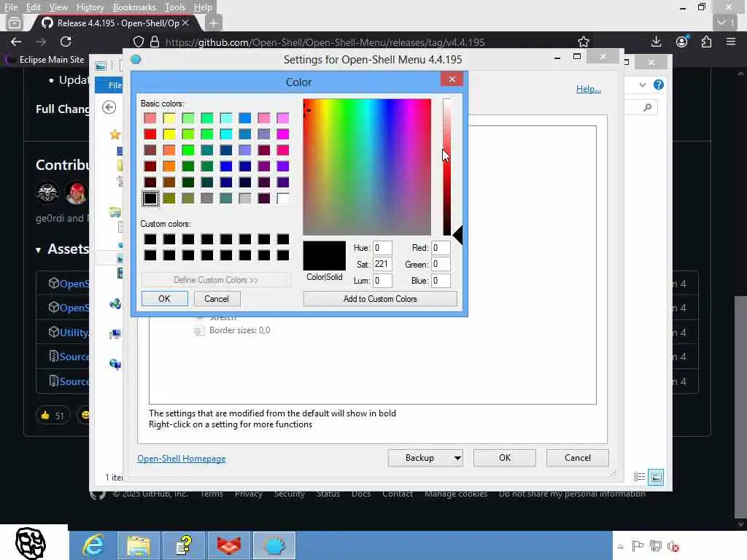Open the Tools menu
Image resolution: width=747 pixels, height=560 pixels.
(174, 7)
